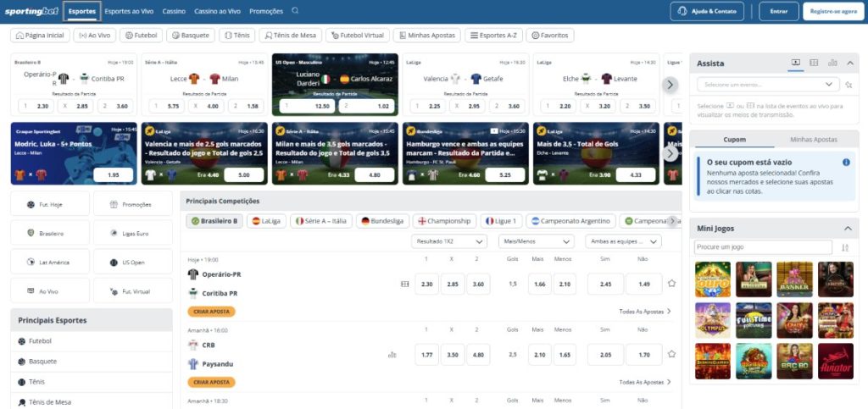
Task: Click the Procure um jogo search field
Action: (x=763, y=247)
